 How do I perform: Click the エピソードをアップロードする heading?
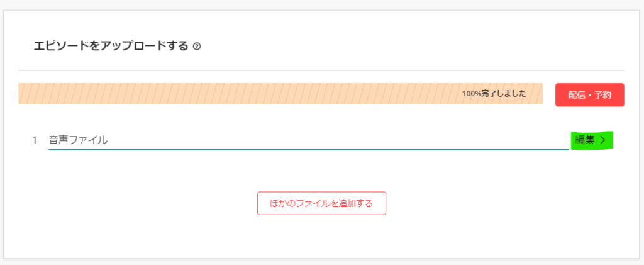click(x=111, y=46)
